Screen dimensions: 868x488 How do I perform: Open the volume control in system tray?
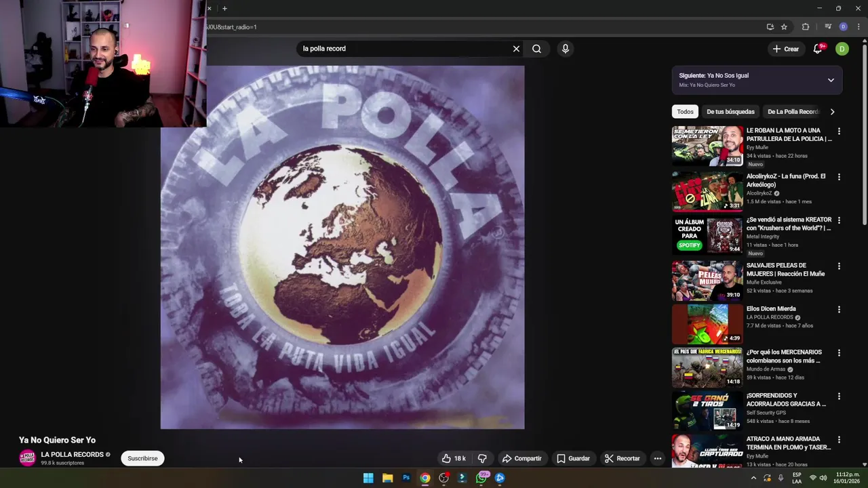[x=823, y=478]
